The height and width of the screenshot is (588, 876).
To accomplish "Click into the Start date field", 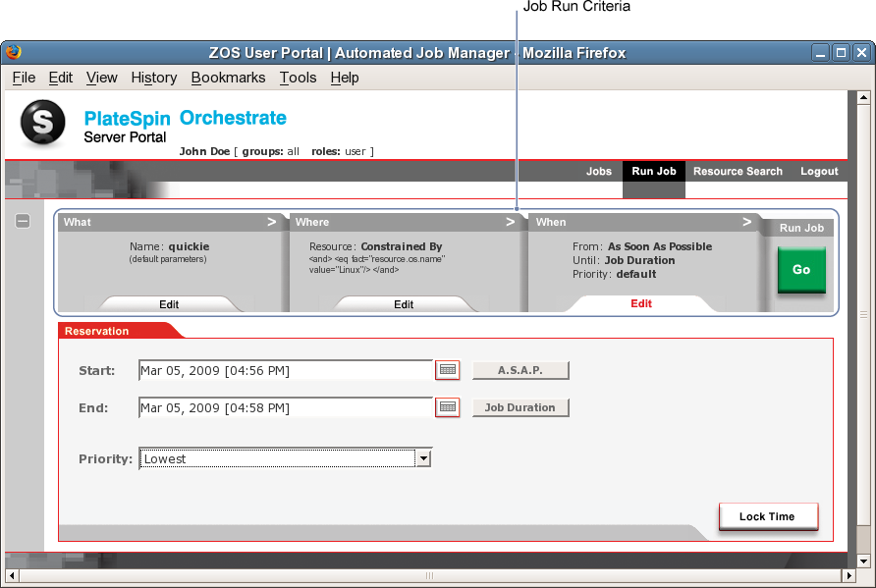I will pyautogui.click(x=286, y=370).
